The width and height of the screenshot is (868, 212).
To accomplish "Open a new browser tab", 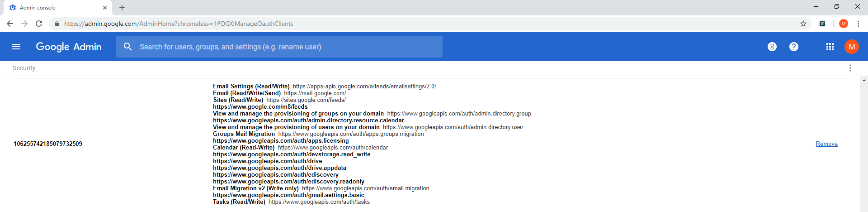I will point(122,8).
